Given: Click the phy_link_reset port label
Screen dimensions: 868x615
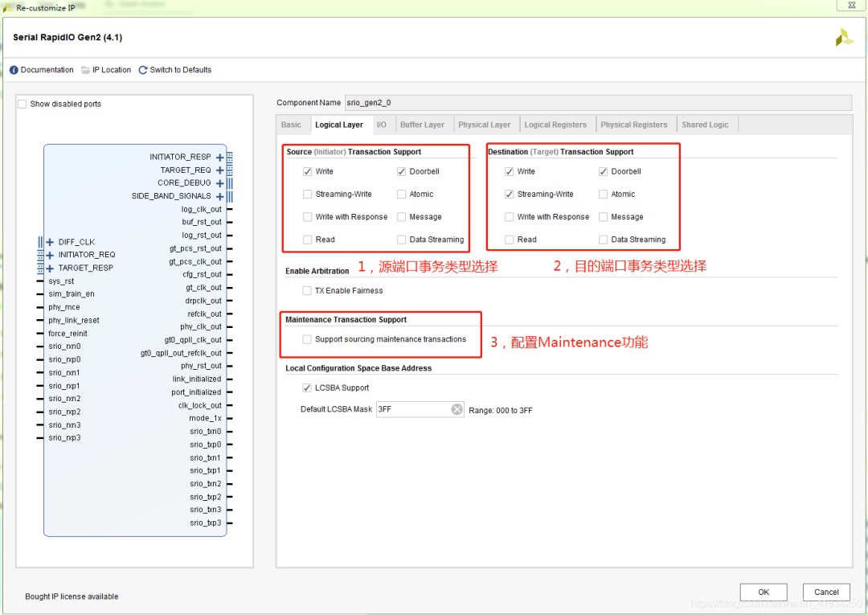Looking at the screenshot, I should (x=74, y=321).
